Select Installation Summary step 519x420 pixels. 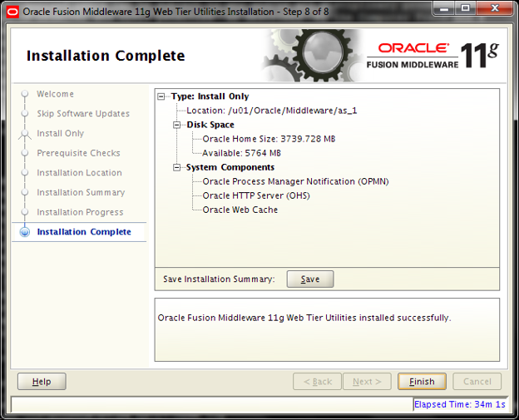81,192
